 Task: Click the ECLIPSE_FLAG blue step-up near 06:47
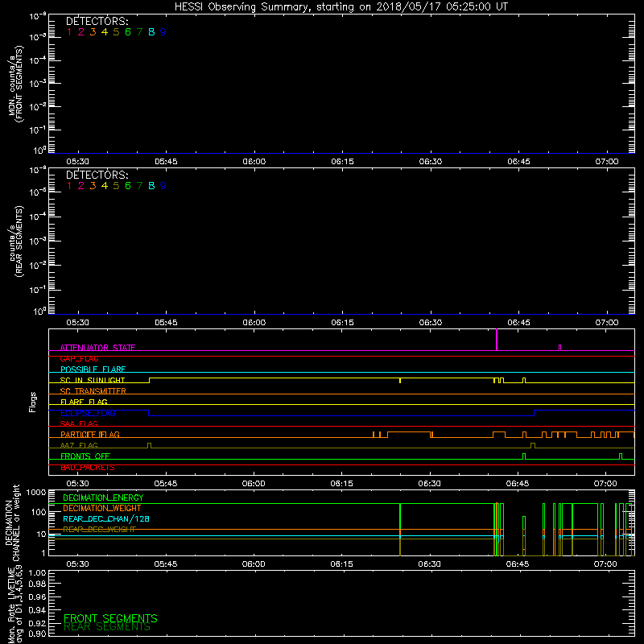(x=535, y=413)
